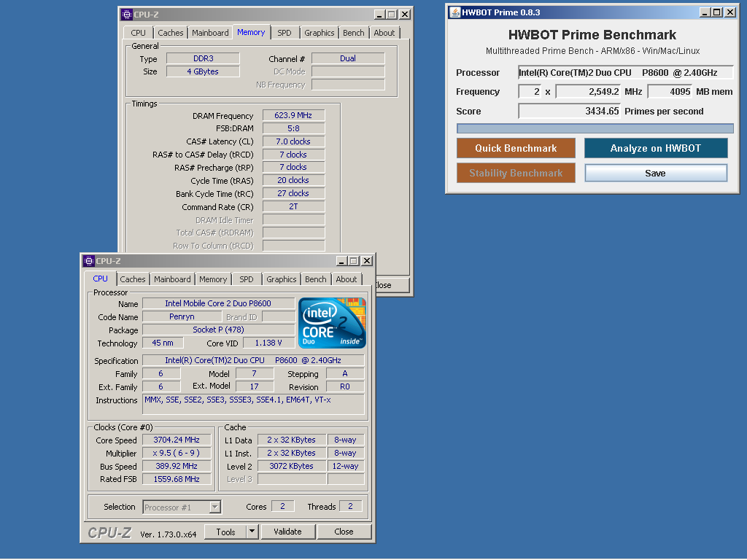Image resolution: width=747 pixels, height=560 pixels.
Task: Open Mainboard tab in front CPU-Z window
Action: (x=172, y=279)
